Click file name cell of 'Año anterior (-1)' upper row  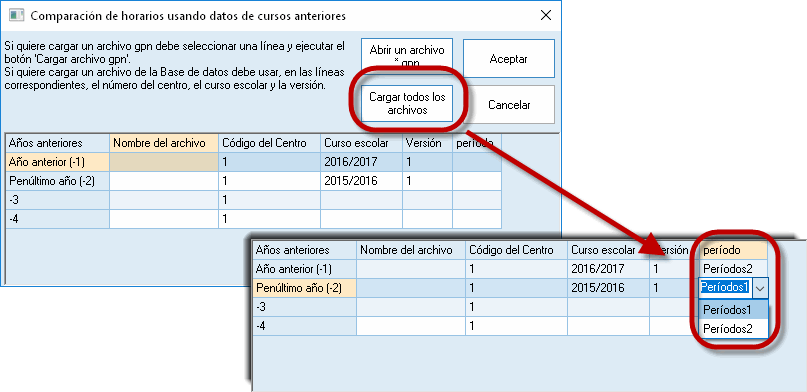pos(164,162)
